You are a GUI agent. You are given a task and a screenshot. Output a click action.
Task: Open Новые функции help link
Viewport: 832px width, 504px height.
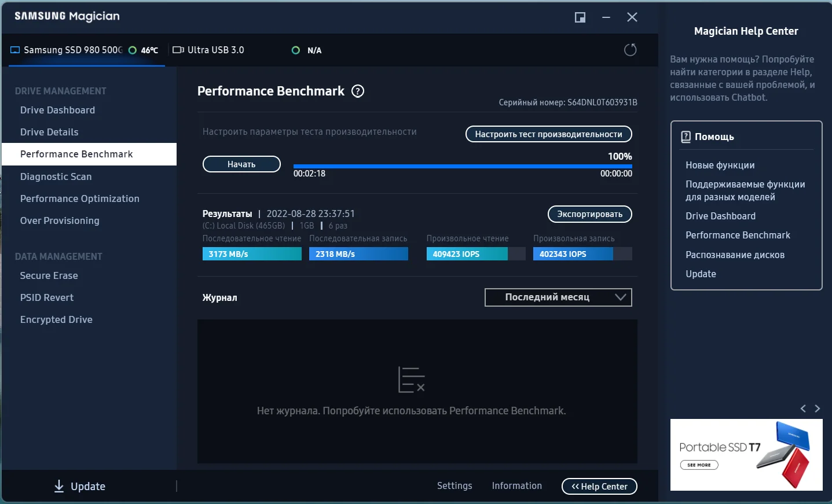(x=720, y=165)
